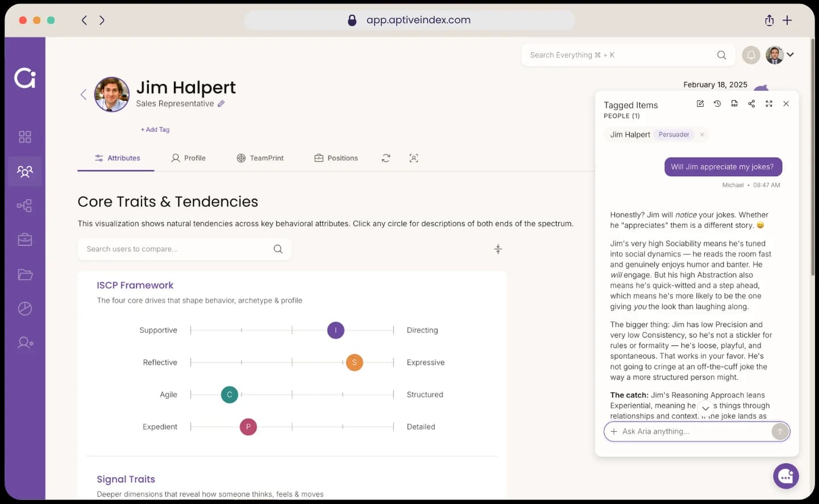Click the user avatar in the top bar
Screen dimensions: 819x504
coord(775,55)
